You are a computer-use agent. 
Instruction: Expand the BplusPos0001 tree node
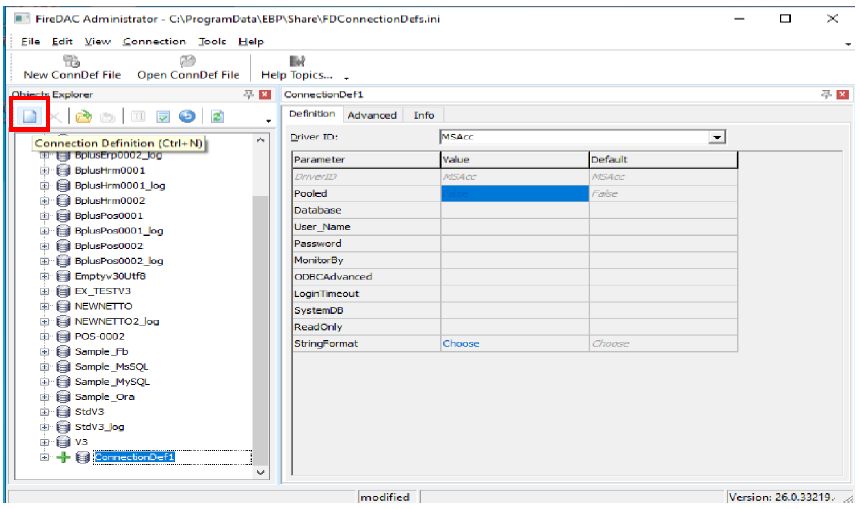(44, 215)
